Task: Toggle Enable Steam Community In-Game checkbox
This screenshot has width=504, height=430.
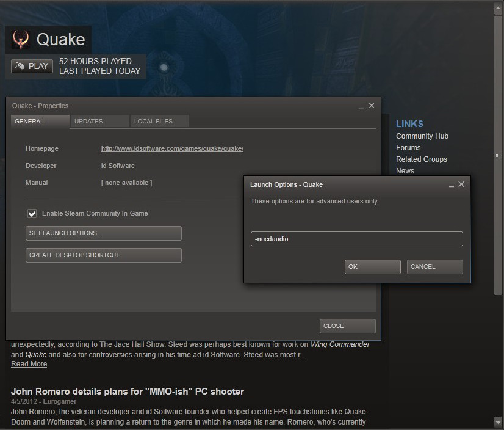Action: [32, 213]
